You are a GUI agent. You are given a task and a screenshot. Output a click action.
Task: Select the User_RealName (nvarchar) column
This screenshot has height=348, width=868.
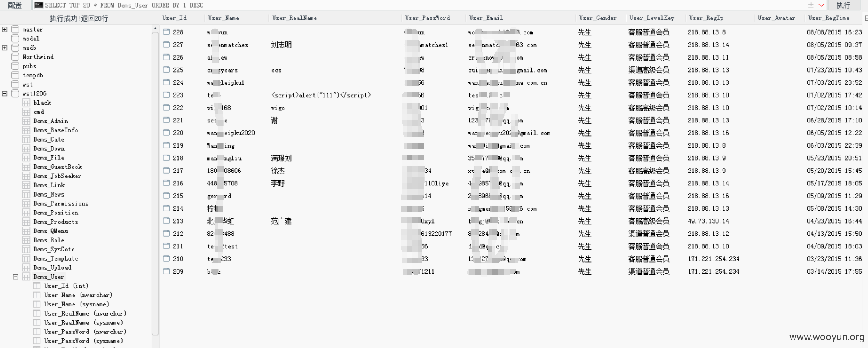85,313
